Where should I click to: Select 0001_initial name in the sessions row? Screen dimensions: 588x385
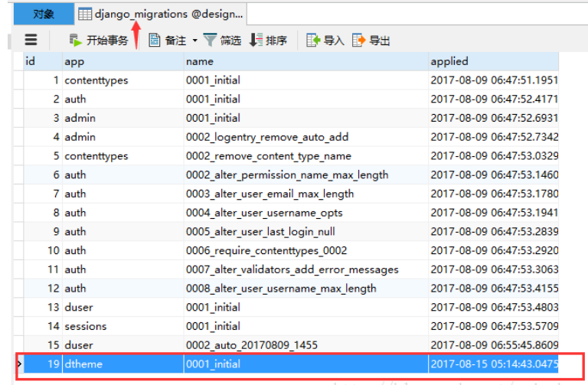pos(306,326)
